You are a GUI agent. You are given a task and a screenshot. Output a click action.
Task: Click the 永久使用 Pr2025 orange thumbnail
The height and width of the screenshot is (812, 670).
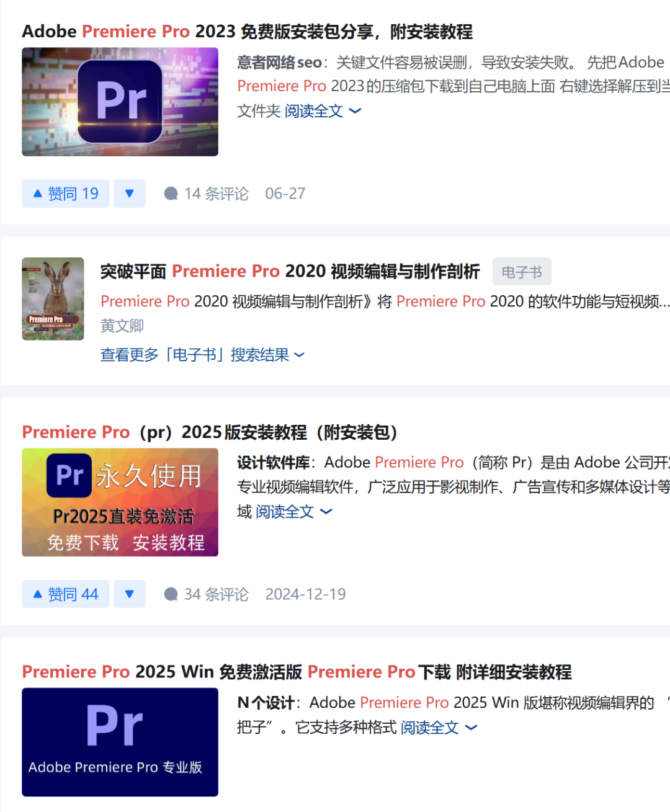120,502
